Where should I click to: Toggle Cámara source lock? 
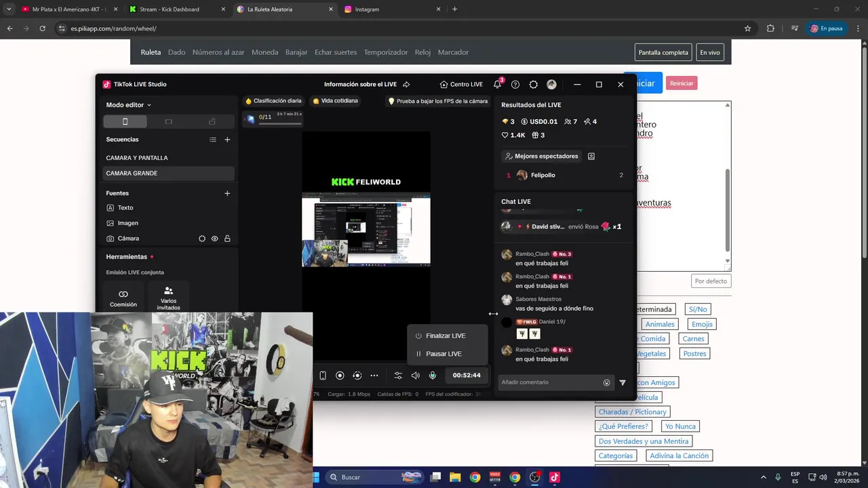227,239
